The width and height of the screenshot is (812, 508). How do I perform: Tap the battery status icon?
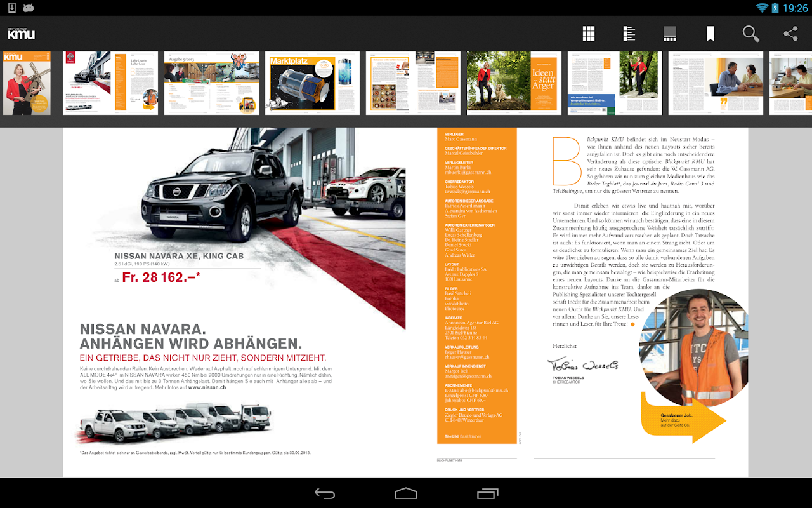pos(775,8)
